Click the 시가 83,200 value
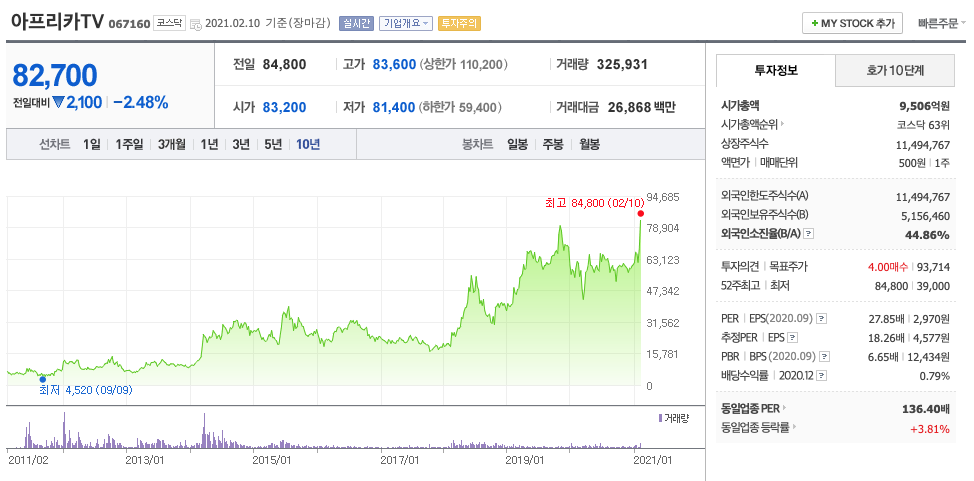974x481 pixels. (x=284, y=108)
